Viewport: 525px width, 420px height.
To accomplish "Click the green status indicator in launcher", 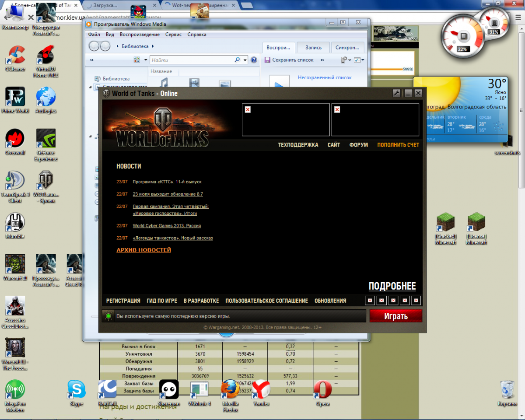I will coord(108,316).
